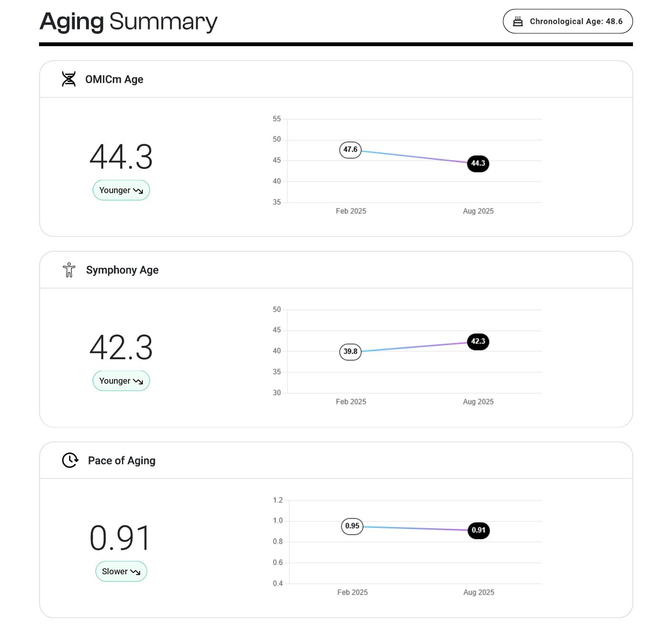Click the DNA helix icon beside OMICm Age
This screenshot has height=629, width=672.
click(x=69, y=79)
